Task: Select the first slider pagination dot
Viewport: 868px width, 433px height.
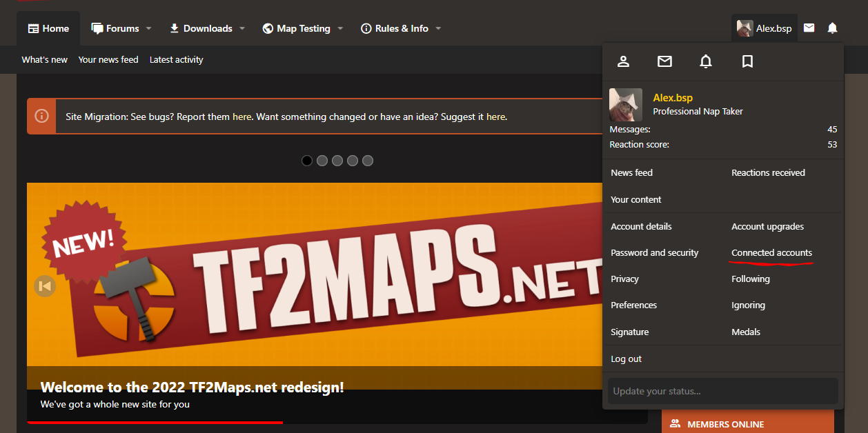Action: coord(307,161)
